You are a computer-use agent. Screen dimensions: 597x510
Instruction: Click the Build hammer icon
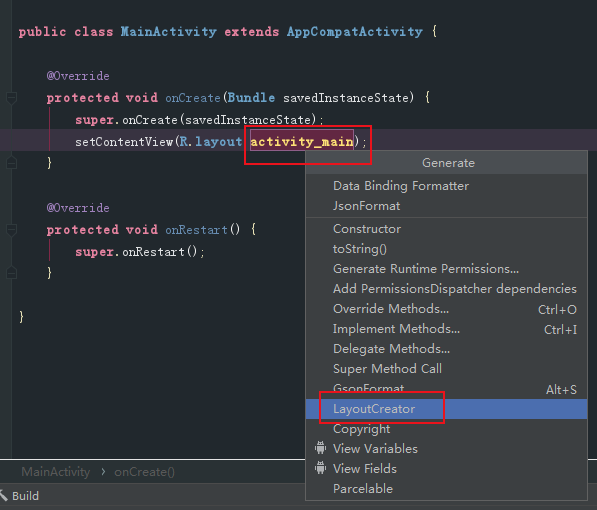click(4, 496)
